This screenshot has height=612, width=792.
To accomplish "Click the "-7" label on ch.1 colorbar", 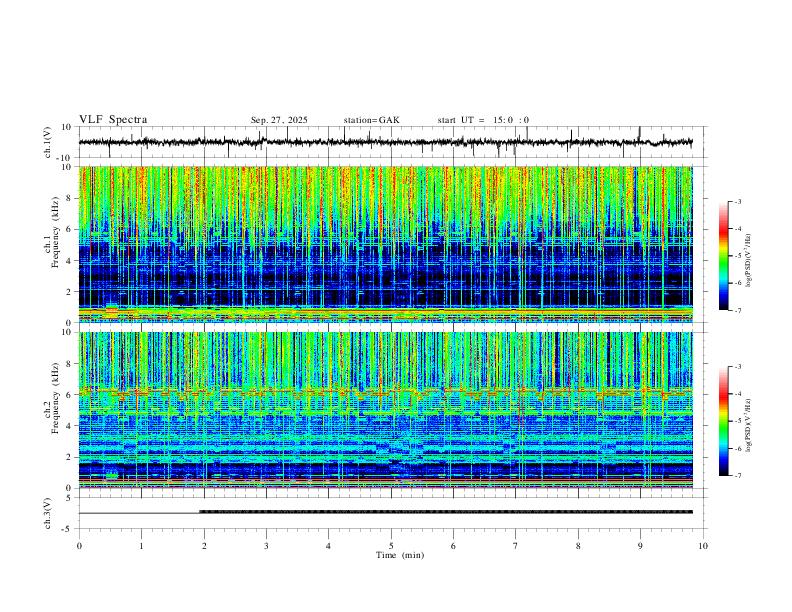I will (738, 310).
